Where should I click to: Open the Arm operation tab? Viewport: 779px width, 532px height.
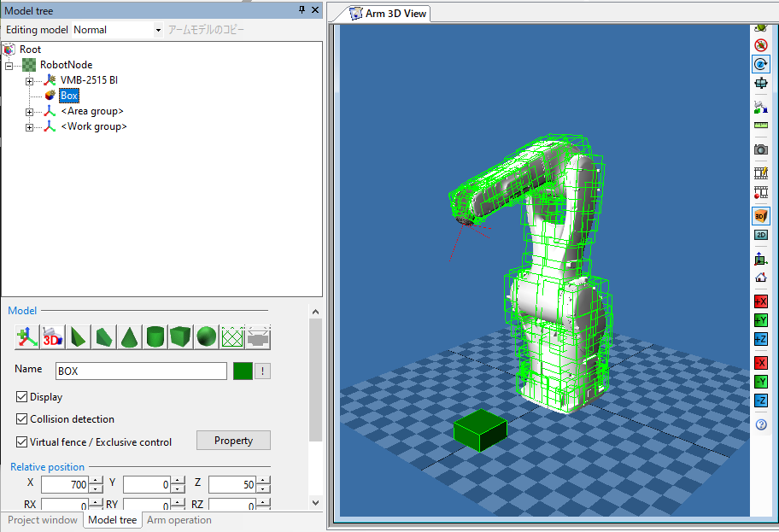(179, 520)
